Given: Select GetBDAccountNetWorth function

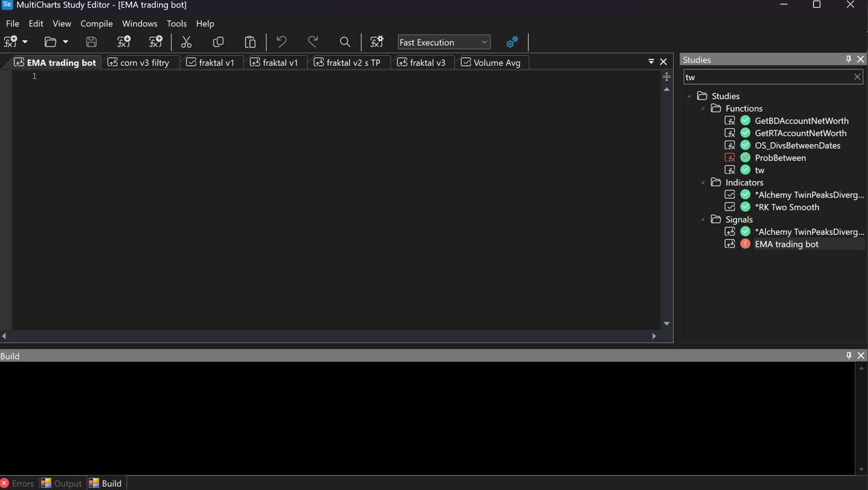Looking at the screenshot, I should click(x=802, y=121).
